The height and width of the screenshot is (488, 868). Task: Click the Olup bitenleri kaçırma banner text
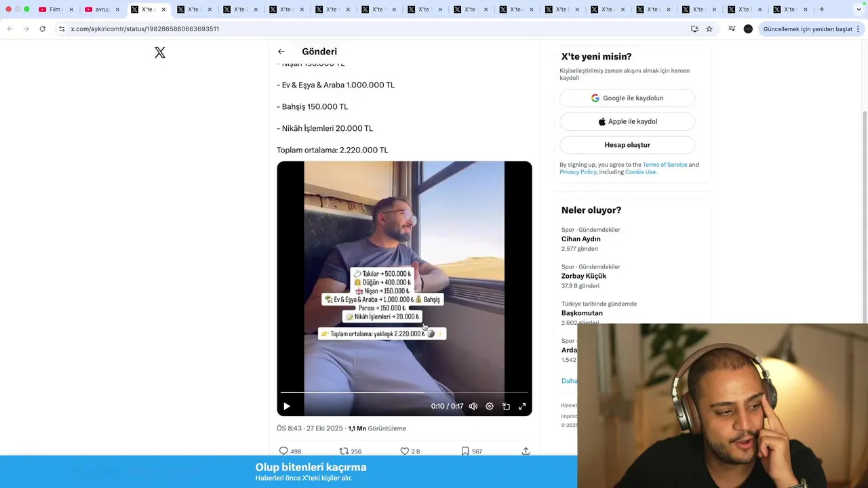coord(311,467)
